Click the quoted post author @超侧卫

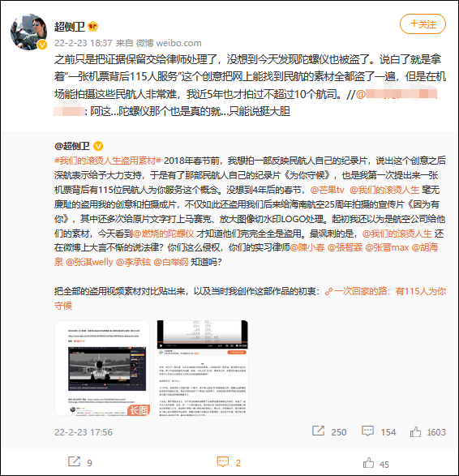pyautogui.click(x=72, y=146)
